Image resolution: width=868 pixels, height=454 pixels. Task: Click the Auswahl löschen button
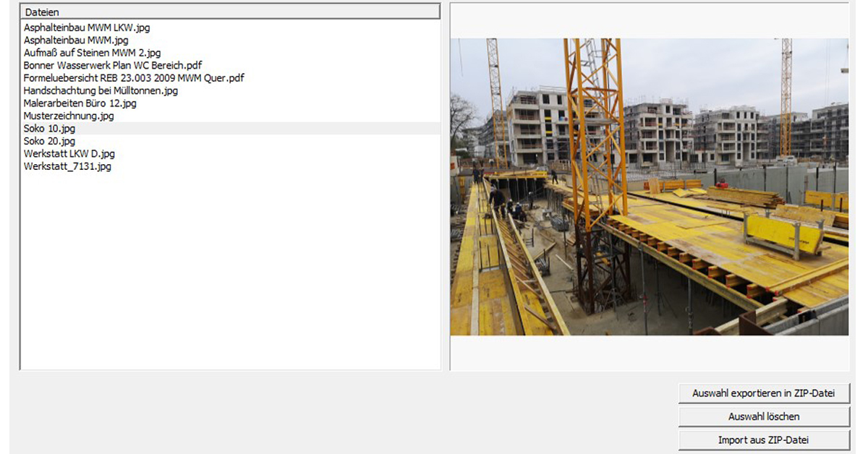(764, 416)
